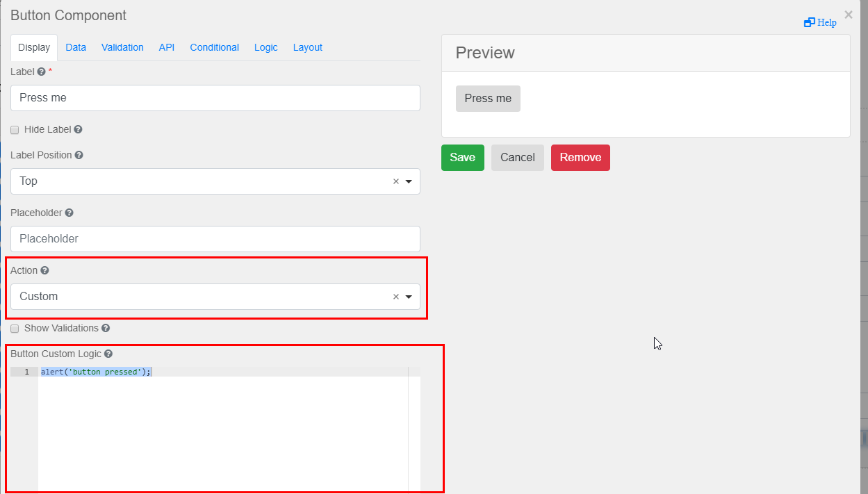Check the Show Validations option
Viewport: 868px width, 494px height.
[15, 329]
